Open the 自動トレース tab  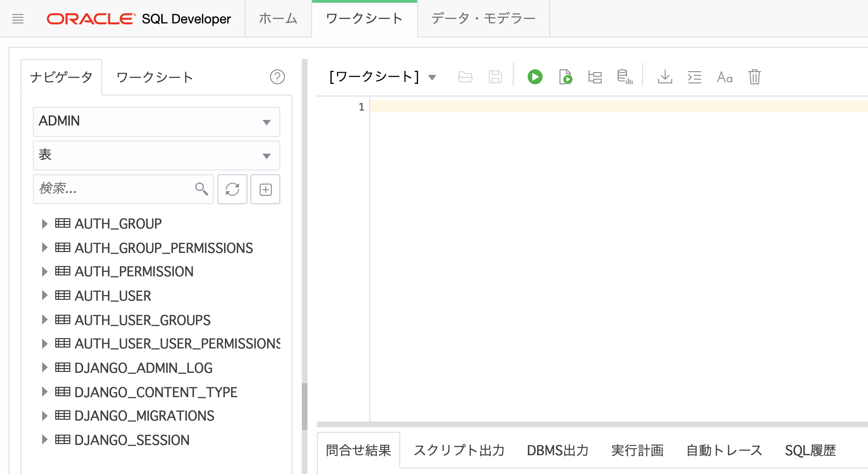tap(724, 451)
